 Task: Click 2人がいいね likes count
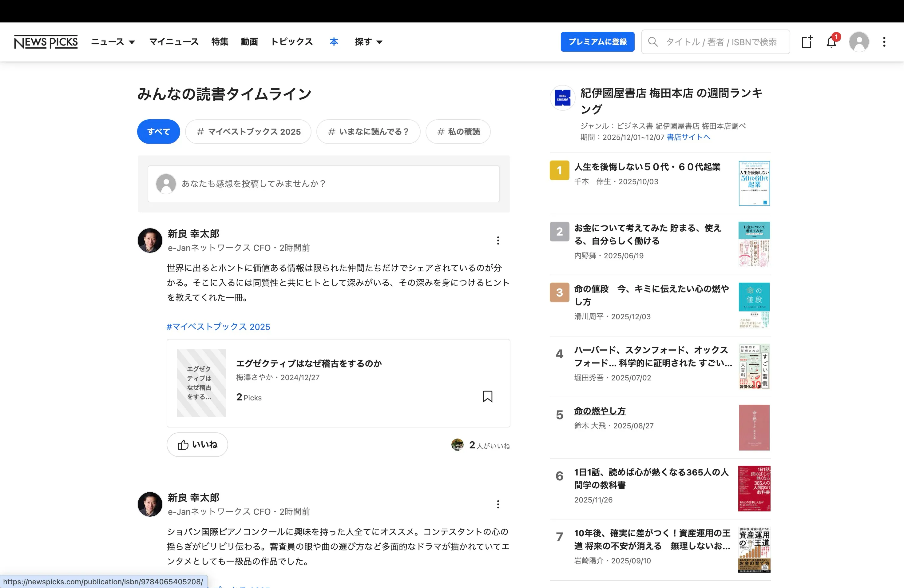point(490,445)
